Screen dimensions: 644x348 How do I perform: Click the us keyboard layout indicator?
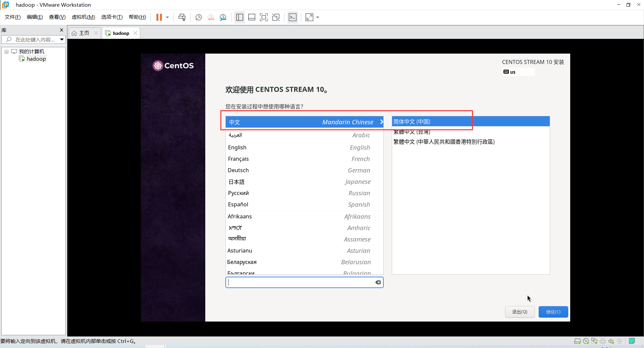518,72
